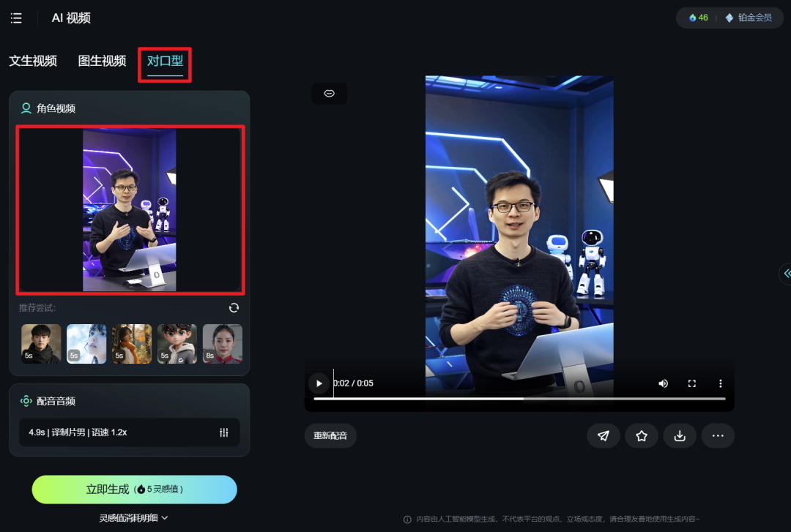Mute the video volume

click(664, 383)
